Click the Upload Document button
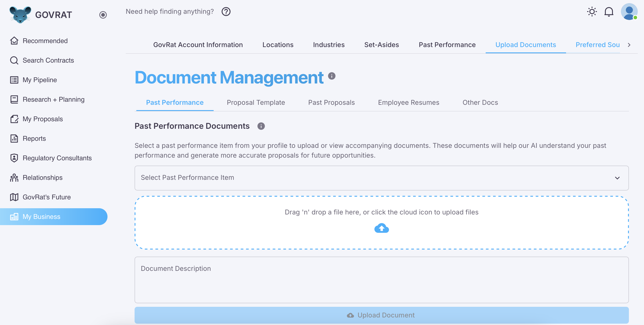 (x=382, y=315)
